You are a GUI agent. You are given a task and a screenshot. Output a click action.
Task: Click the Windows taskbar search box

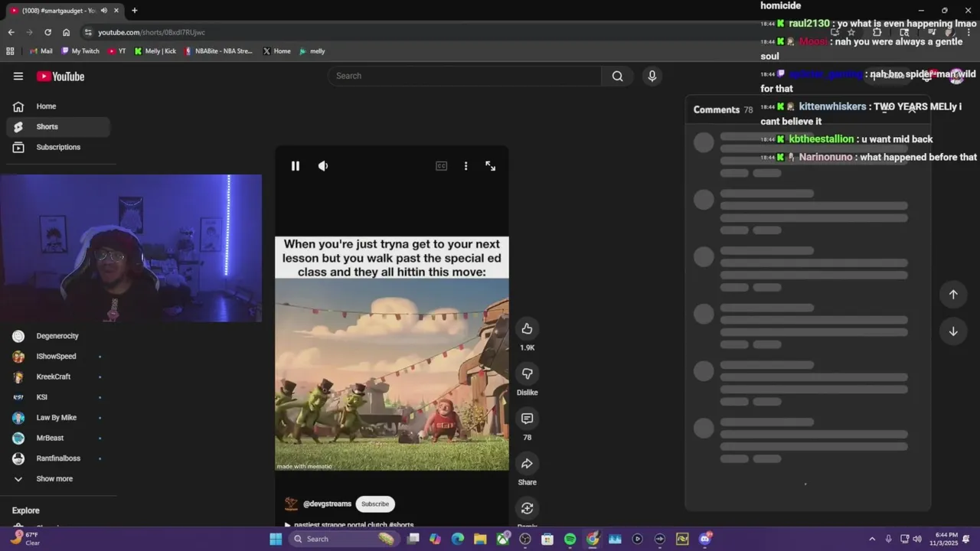(x=344, y=539)
